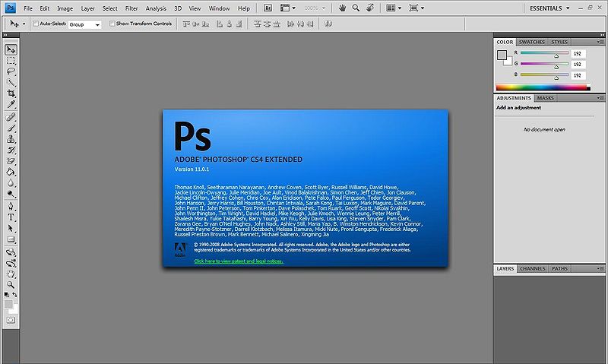Open the Image menu

click(65, 8)
